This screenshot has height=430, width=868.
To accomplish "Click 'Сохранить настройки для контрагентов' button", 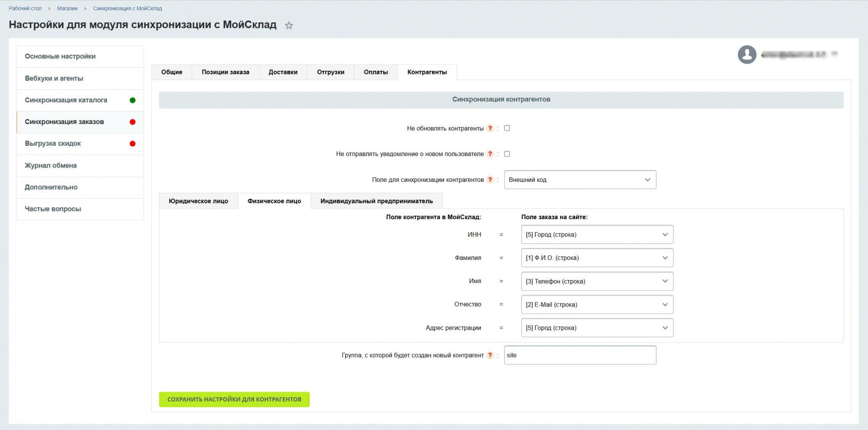I will coord(234,400).
